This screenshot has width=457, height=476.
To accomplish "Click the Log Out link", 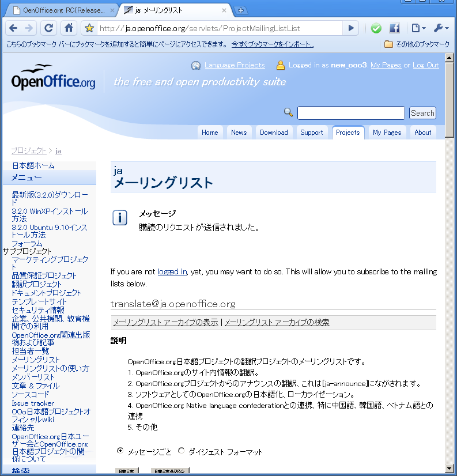I will click(426, 65).
